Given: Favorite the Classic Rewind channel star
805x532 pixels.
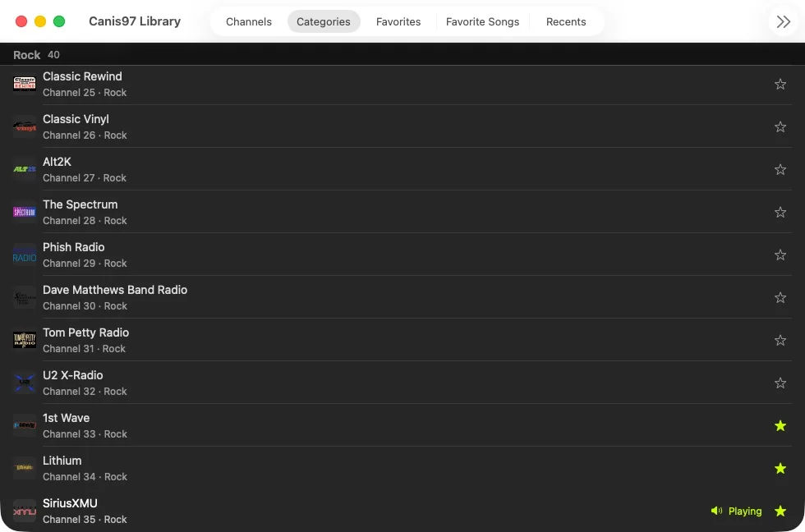Looking at the screenshot, I should point(780,84).
